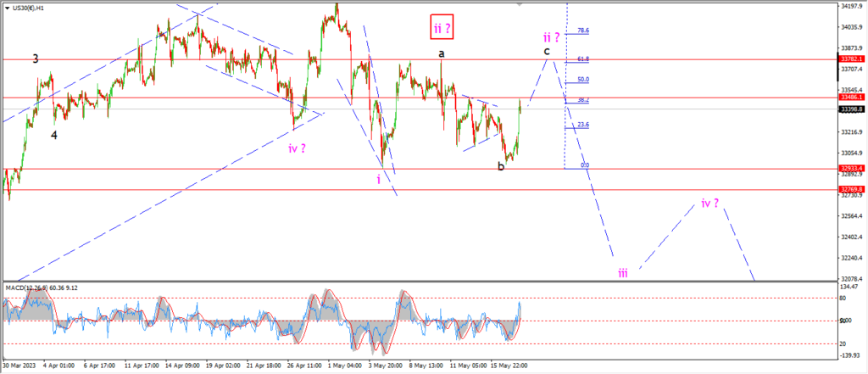
Task: Click the magenta 'i' wave label
Action: point(378,179)
